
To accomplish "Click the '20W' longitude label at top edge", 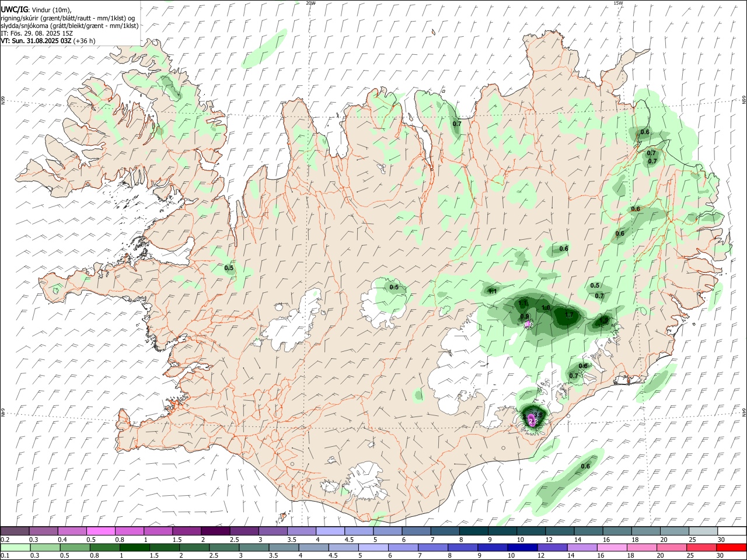I will coord(310,3).
